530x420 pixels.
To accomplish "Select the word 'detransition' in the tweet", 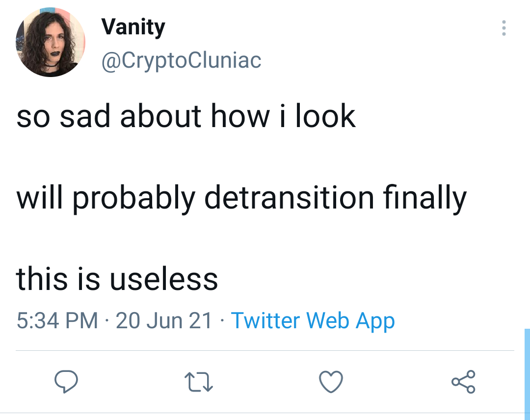I will click(290, 197).
